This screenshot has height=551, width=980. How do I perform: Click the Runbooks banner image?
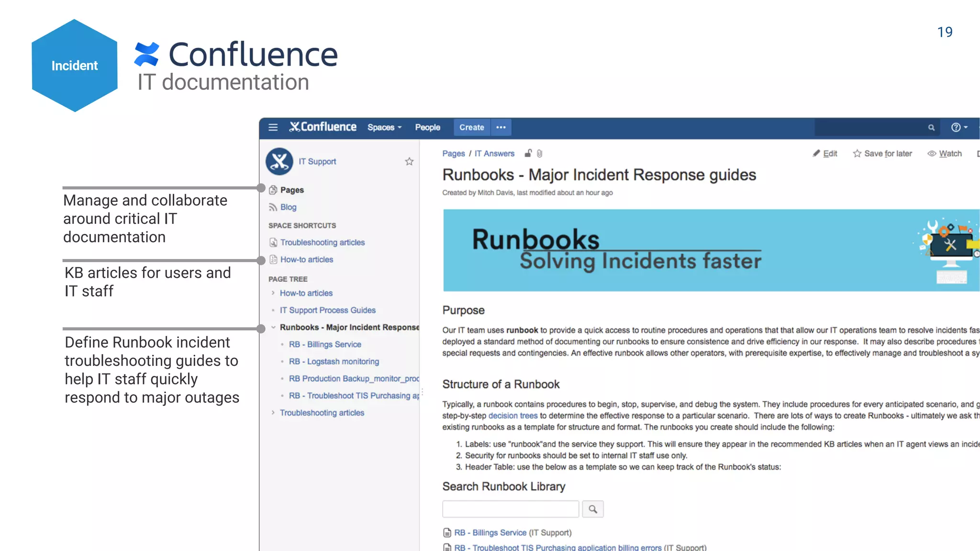coord(711,250)
